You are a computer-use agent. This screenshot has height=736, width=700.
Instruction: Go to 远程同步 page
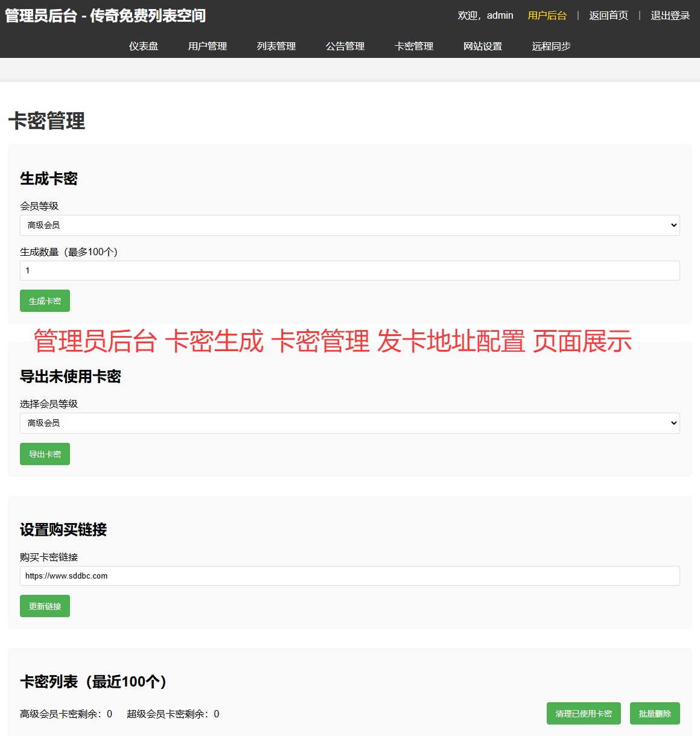coord(552,46)
